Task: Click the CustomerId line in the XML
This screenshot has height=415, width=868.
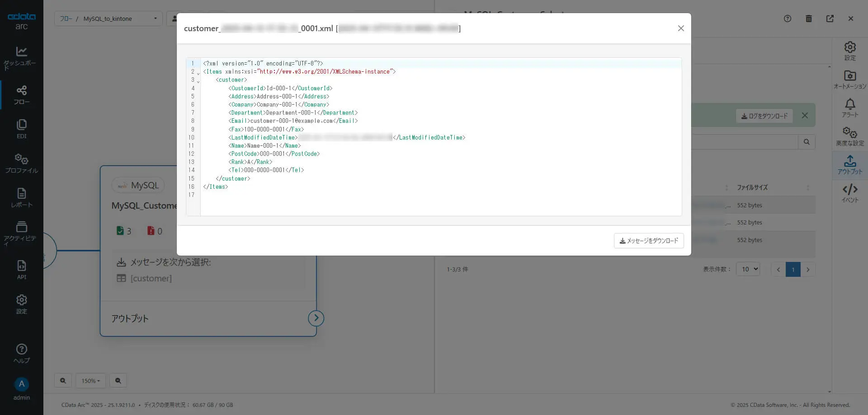Action: tap(280, 89)
